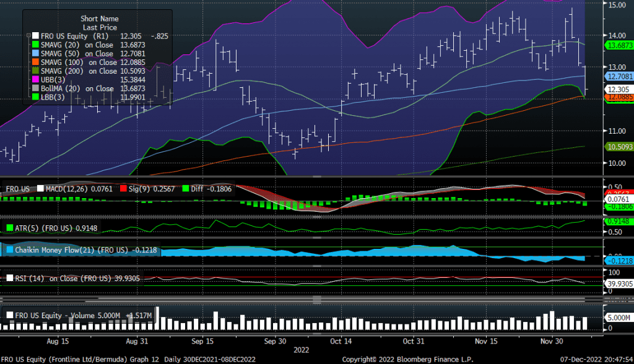Select the 'UBB(3)' legend label
This screenshot has height=364, width=634.
click(x=53, y=80)
